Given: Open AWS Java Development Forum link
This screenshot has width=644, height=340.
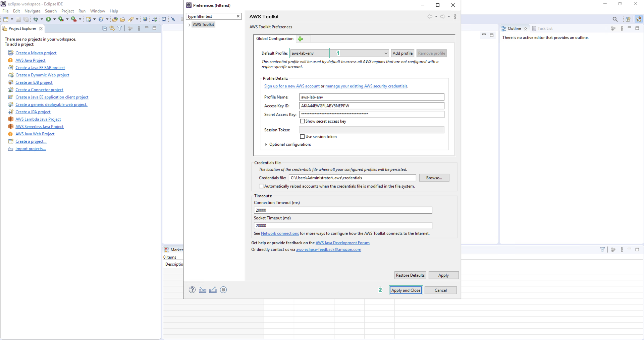Looking at the screenshot, I should (x=342, y=243).
